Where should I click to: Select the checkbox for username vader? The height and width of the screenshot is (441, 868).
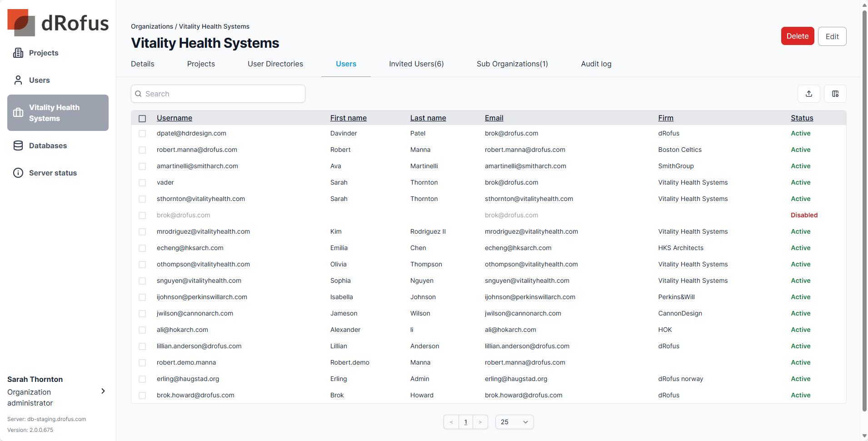coord(142,183)
